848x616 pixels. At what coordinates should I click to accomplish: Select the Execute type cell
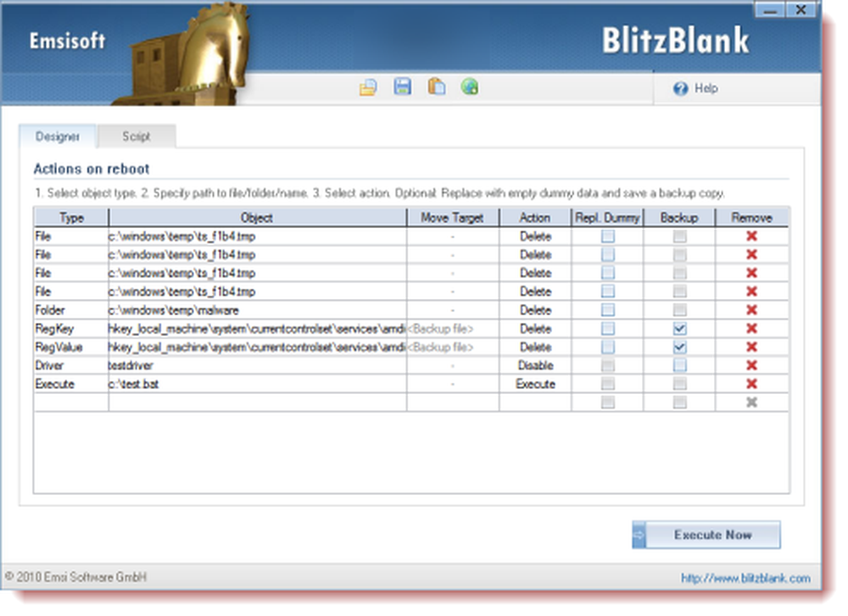coord(71,384)
